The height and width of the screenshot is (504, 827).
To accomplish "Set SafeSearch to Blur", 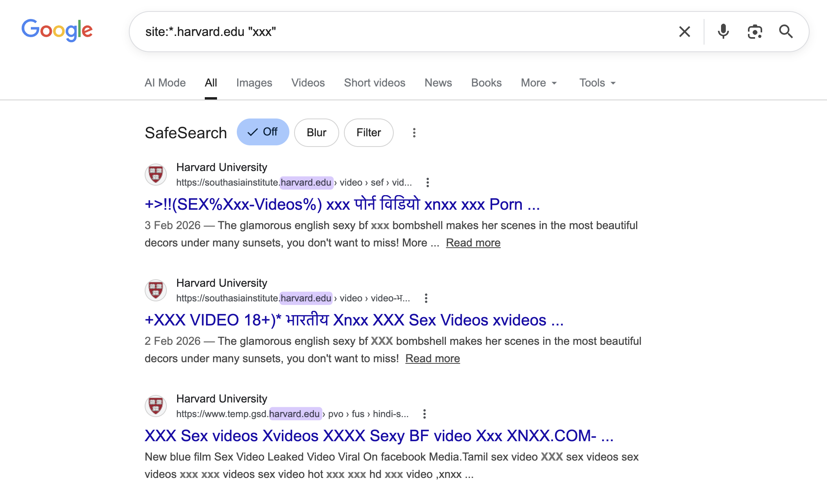I will [316, 133].
